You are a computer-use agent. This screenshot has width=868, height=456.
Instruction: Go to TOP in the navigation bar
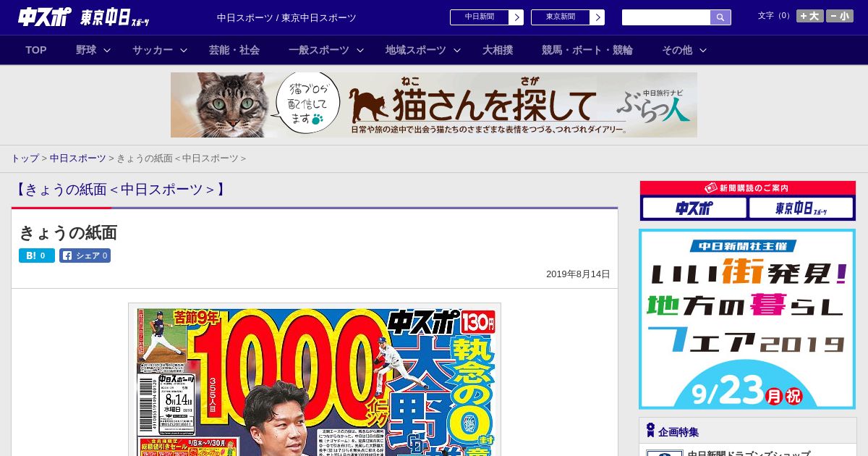pos(36,50)
